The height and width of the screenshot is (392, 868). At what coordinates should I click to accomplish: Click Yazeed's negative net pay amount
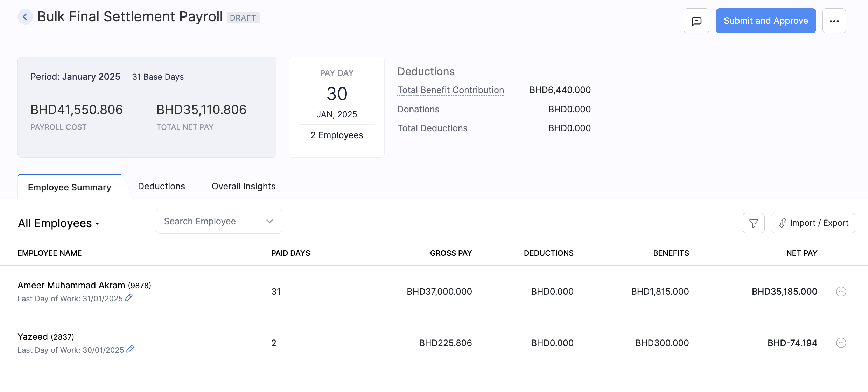tap(792, 343)
